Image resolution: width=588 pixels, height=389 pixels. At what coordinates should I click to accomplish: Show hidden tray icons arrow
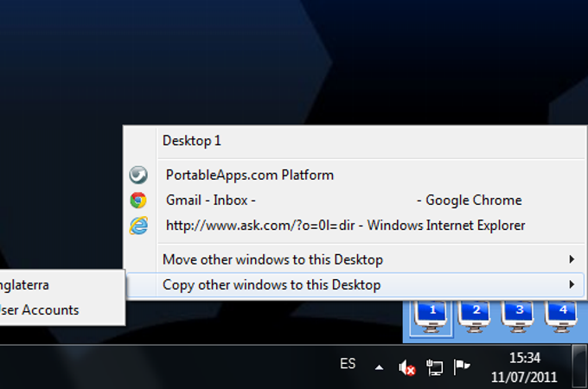[379, 367]
